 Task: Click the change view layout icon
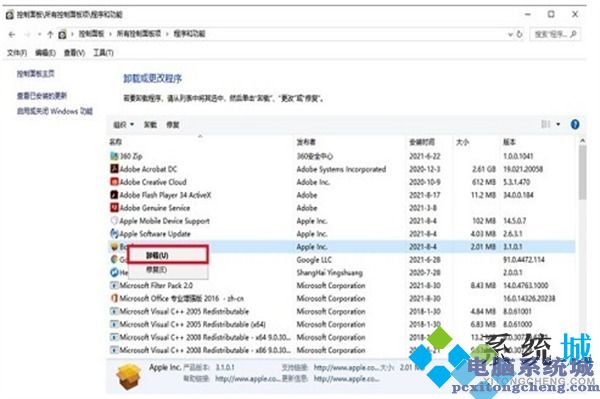click(546, 124)
